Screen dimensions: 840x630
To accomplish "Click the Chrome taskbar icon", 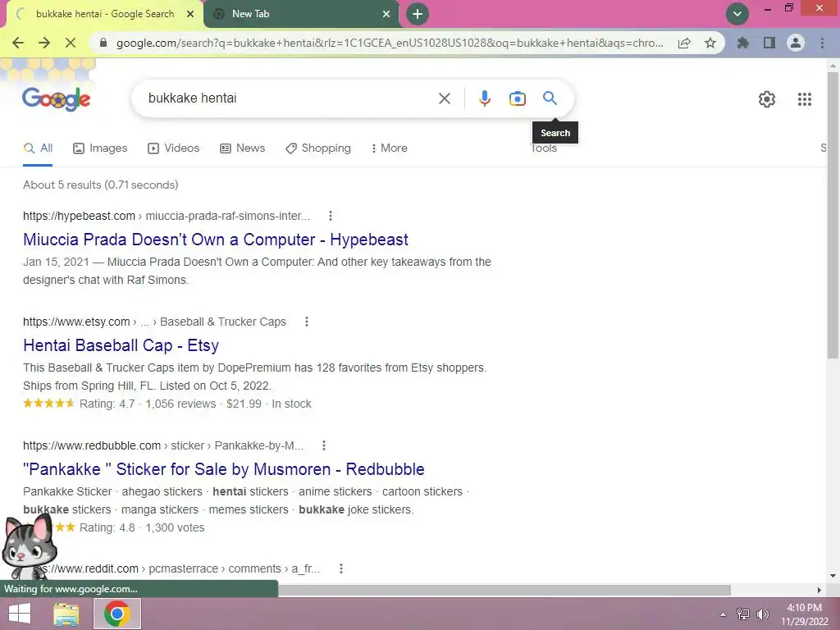I will pyautogui.click(x=117, y=614).
